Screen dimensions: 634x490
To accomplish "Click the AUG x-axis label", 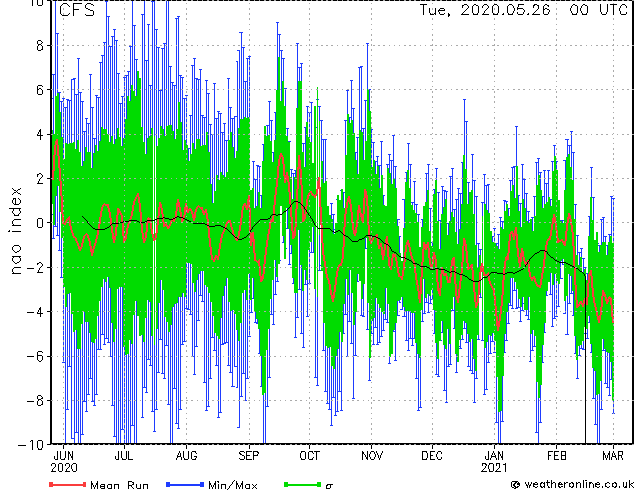I will pyautogui.click(x=186, y=456).
